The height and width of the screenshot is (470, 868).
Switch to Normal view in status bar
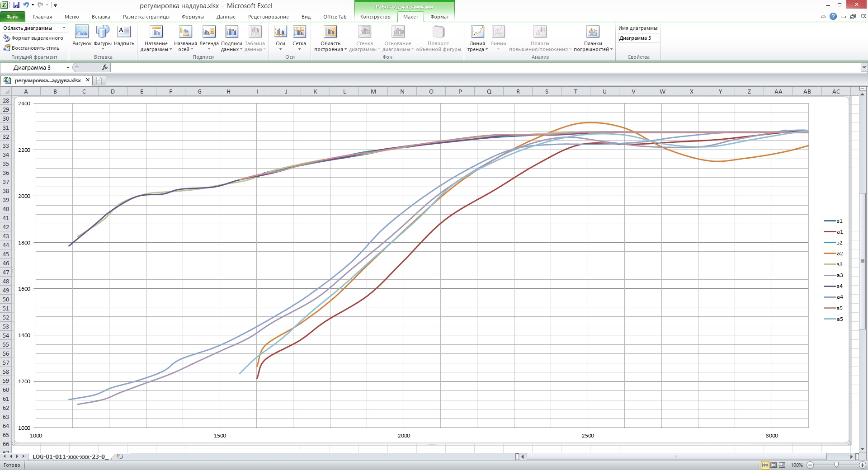pyautogui.click(x=765, y=465)
